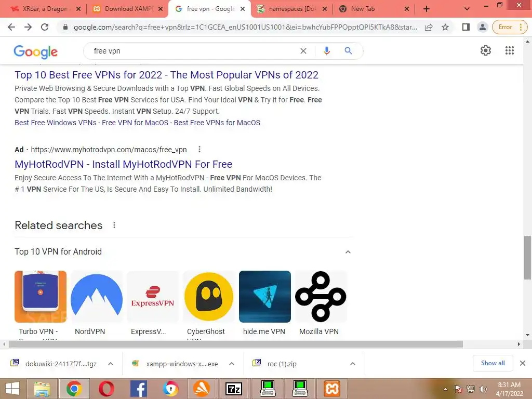Expand options for roc (1).zip download
This screenshot has width=532, height=399.
(353, 364)
